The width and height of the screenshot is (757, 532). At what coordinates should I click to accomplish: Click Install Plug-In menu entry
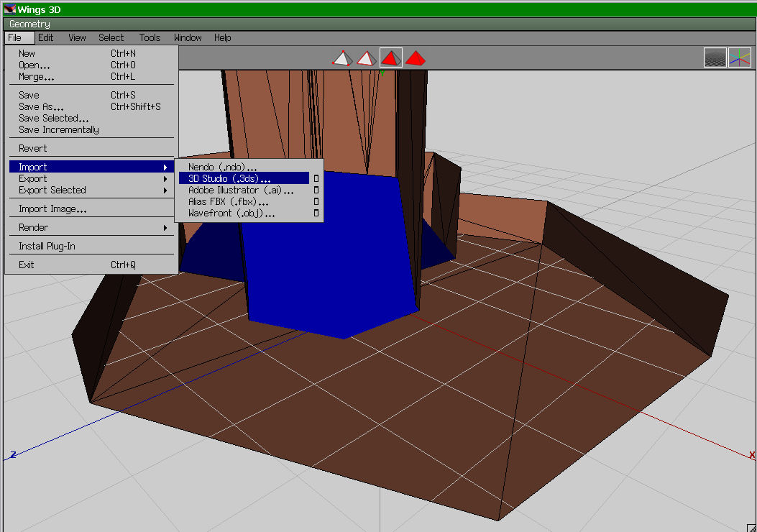pyautogui.click(x=47, y=247)
